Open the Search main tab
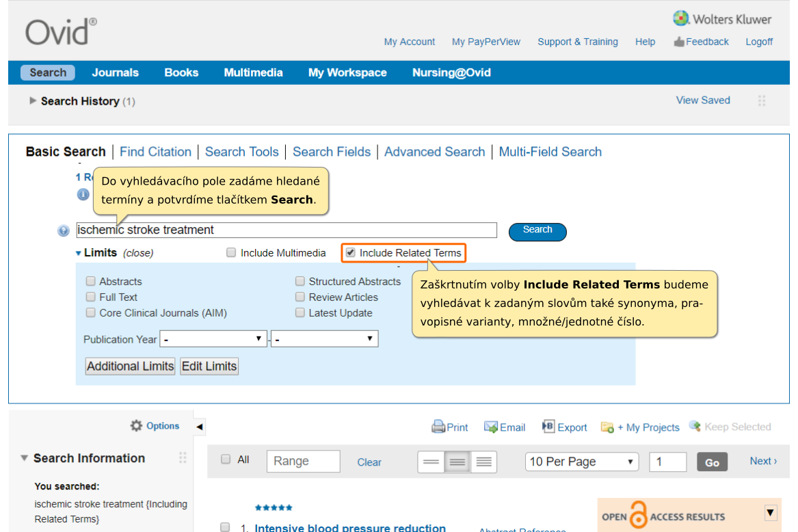Viewport: 798px width, 532px height. pos(48,72)
